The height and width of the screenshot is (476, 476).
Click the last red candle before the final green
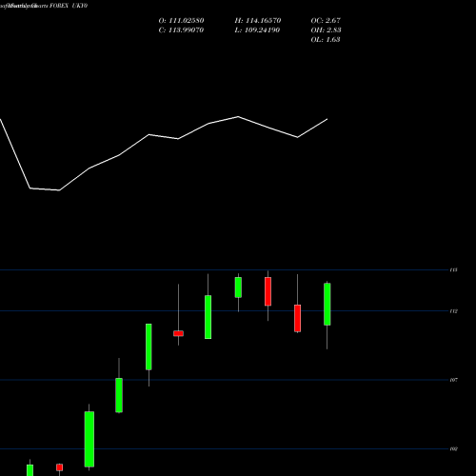[297, 318]
